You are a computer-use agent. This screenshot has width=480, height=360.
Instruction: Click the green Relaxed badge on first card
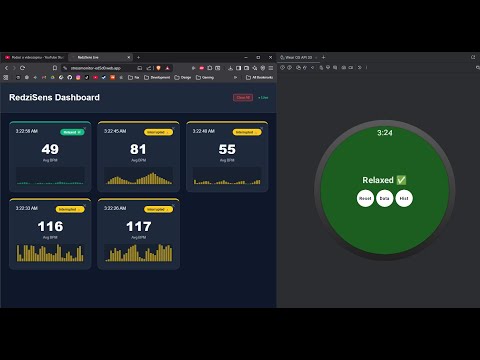72,132
